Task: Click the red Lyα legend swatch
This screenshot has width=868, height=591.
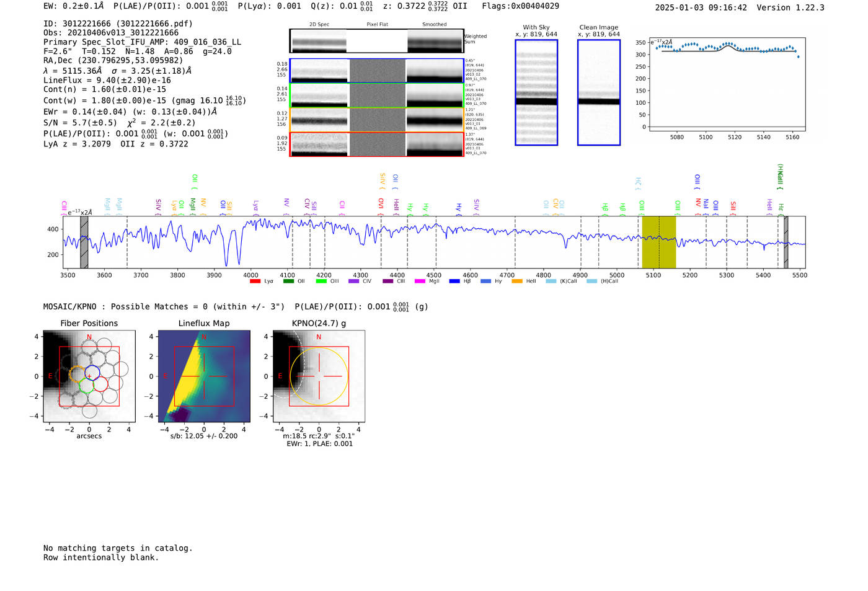Action: click(255, 281)
